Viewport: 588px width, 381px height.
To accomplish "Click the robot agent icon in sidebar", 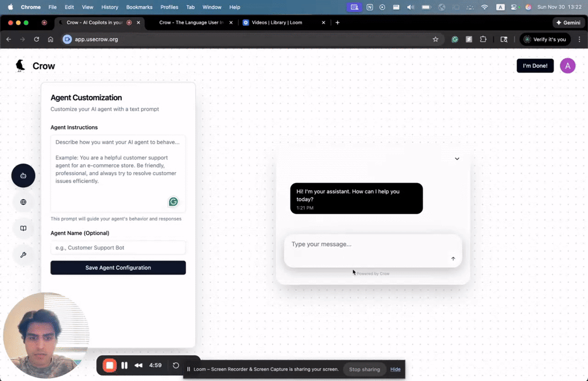I will pyautogui.click(x=24, y=176).
